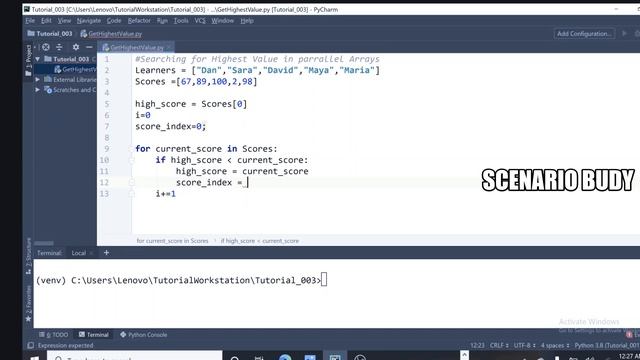
Task: Click 'for current_score in Scores' editor breadcrumb
Action: pos(172,241)
